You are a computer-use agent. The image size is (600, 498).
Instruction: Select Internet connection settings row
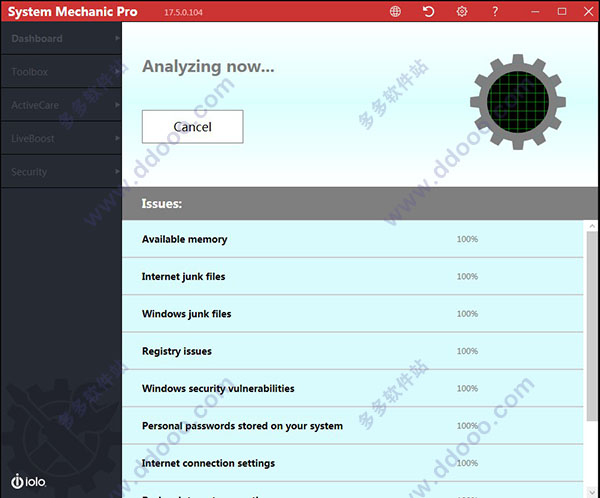point(353,463)
